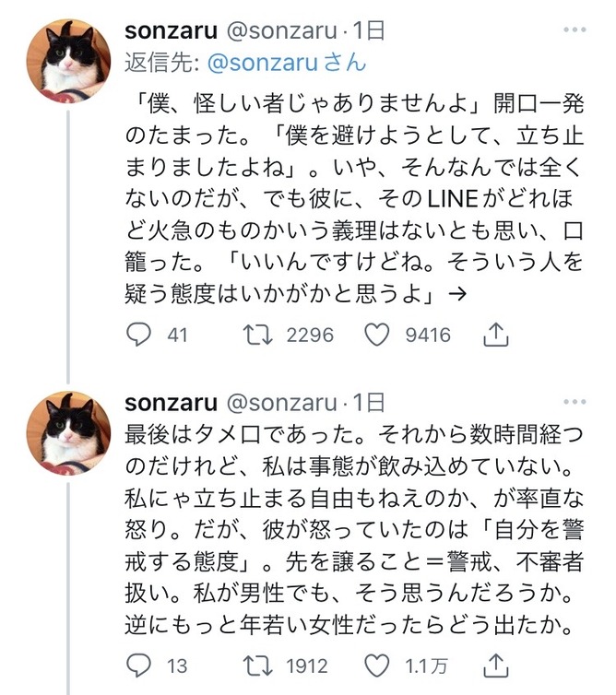This screenshot has width=616, height=695.
Task: Reply to the tweet with 13 replies
Action: click(x=138, y=664)
